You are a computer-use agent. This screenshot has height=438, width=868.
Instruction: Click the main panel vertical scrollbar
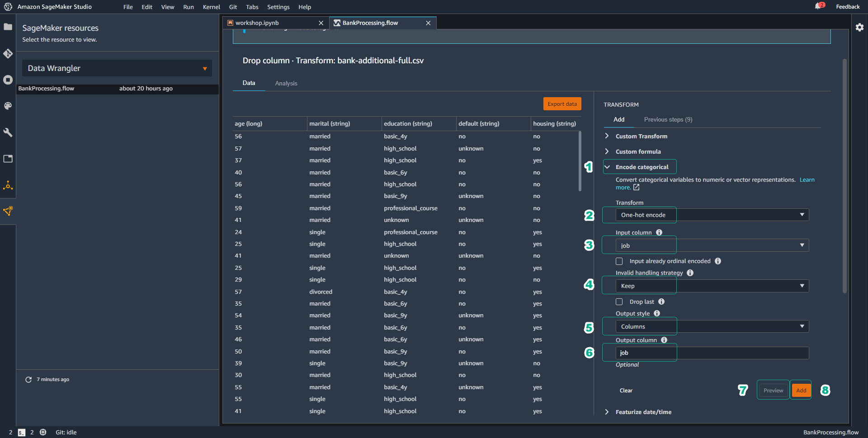[x=844, y=176]
